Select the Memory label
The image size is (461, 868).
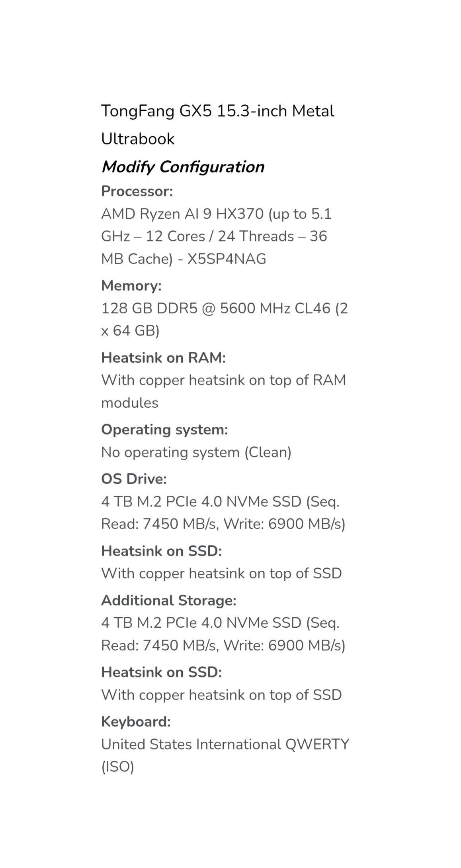[131, 286]
